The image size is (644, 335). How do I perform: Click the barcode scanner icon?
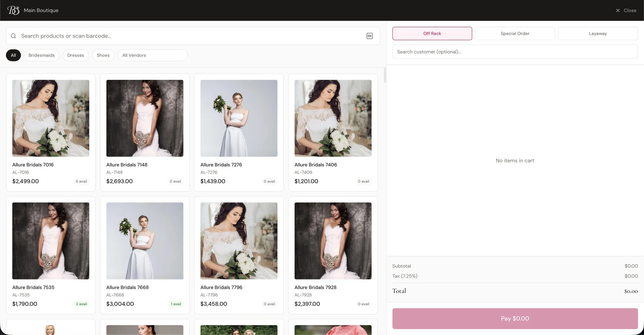(370, 36)
